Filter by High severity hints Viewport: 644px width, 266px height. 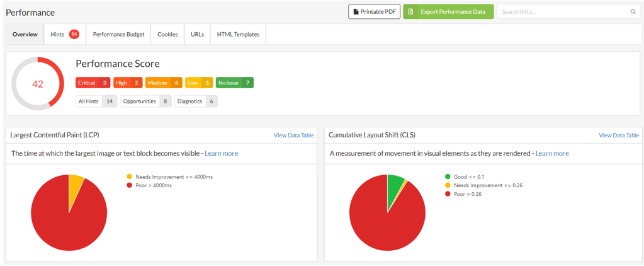(127, 83)
